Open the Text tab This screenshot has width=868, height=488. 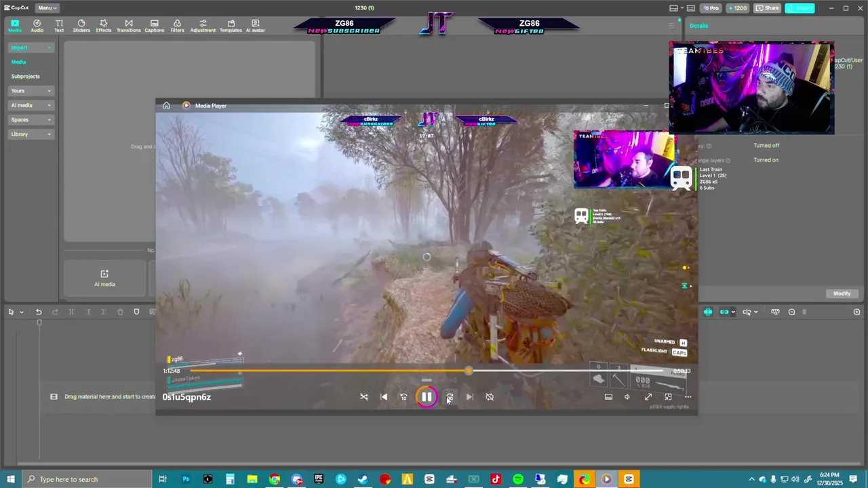click(x=59, y=26)
